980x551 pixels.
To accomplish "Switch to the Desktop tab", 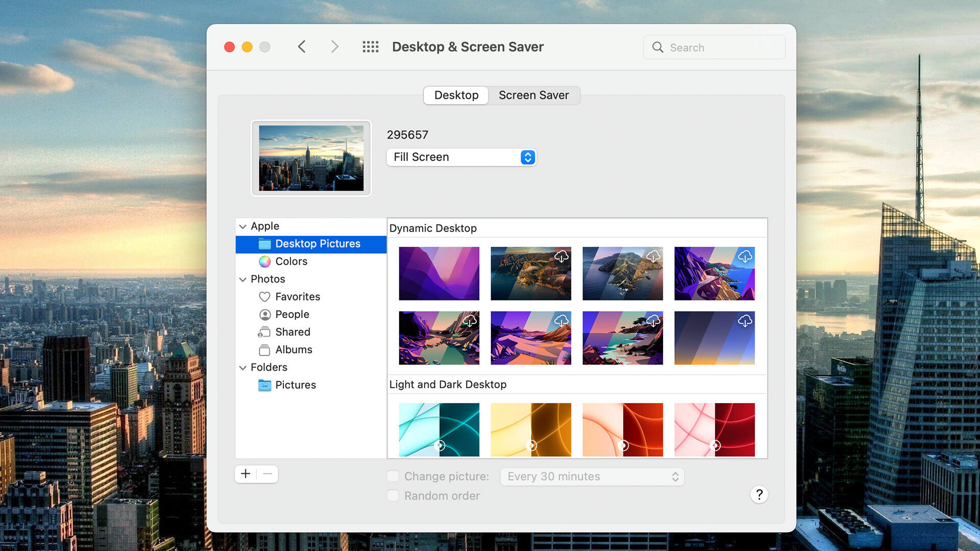I will coord(456,94).
